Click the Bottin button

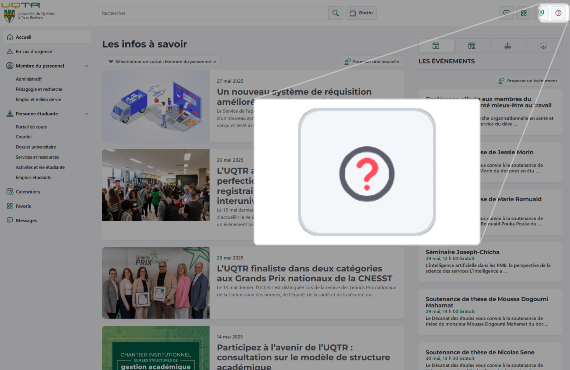pos(361,13)
